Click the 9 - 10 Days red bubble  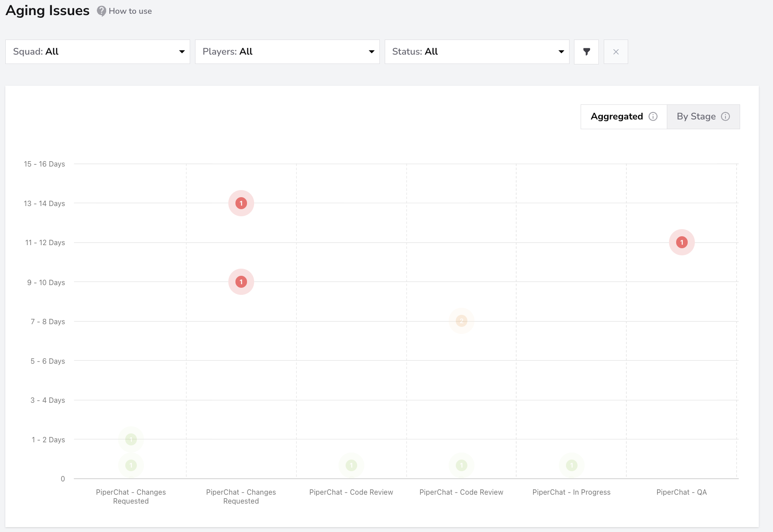241,282
